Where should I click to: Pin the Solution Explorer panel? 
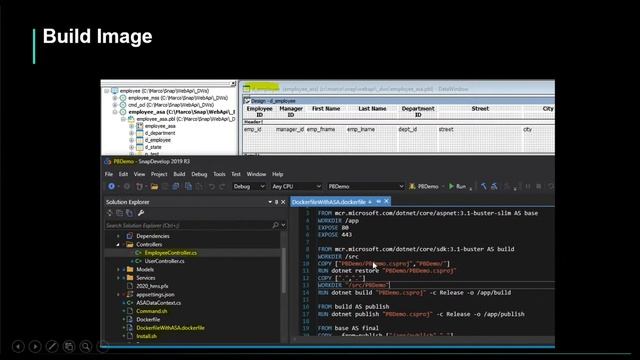click(276, 202)
